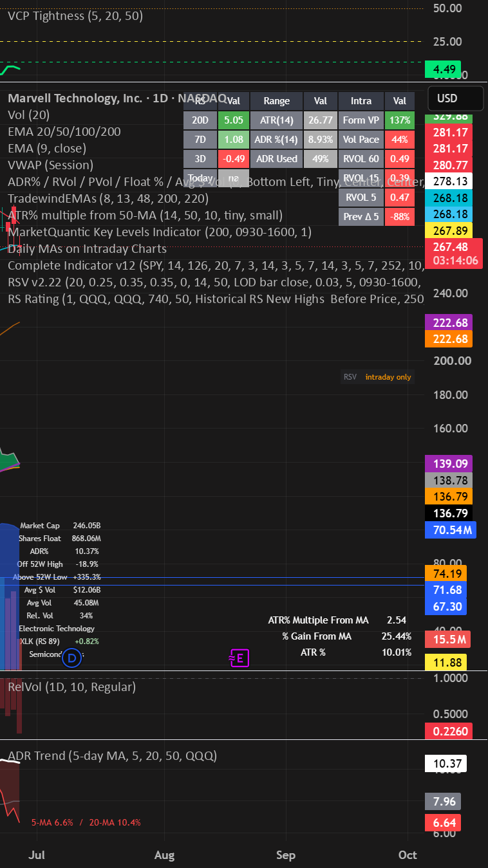Image resolution: width=488 pixels, height=868 pixels.
Task: Click the Aug label on time axis
Action: (165, 855)
